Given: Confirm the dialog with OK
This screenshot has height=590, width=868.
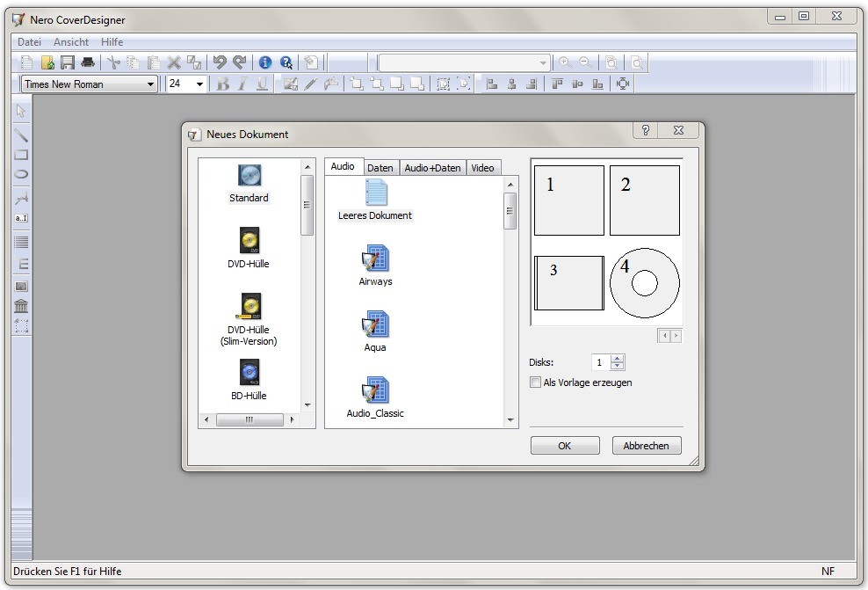Looking at the screenshot, I should click(565, 446).
